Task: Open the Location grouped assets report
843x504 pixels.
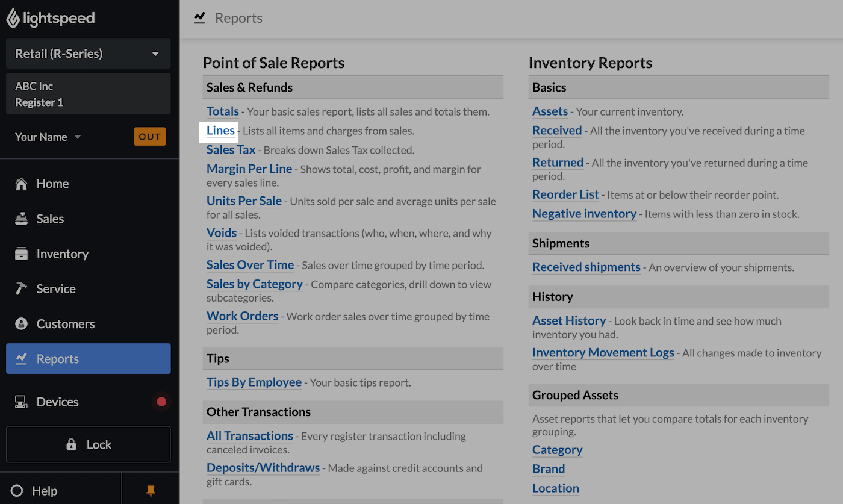Action: point(556,488)
